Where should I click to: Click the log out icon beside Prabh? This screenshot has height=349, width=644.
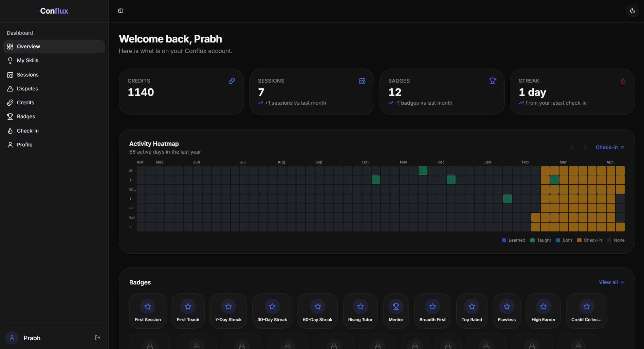tap(97, 338)
